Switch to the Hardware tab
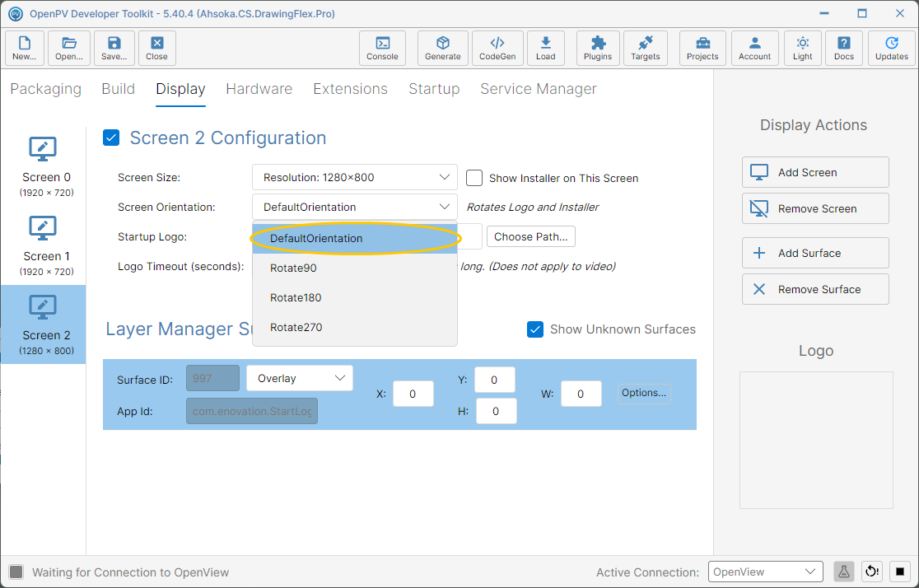Screen dimensions: 919x588 pyautogui.click(x=259, y=89)
